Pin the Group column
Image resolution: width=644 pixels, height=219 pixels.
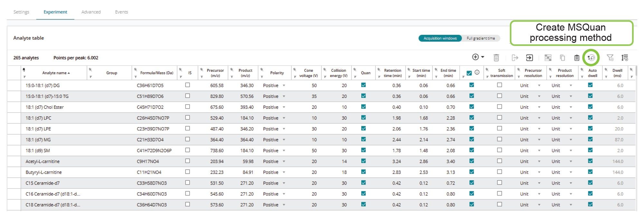click(x=90, y=70)
